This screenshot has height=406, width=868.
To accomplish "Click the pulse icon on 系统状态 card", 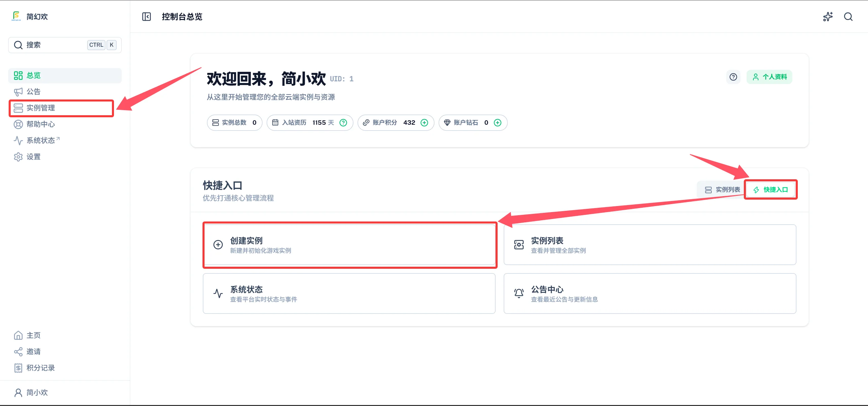I will (x=218, y=293).
